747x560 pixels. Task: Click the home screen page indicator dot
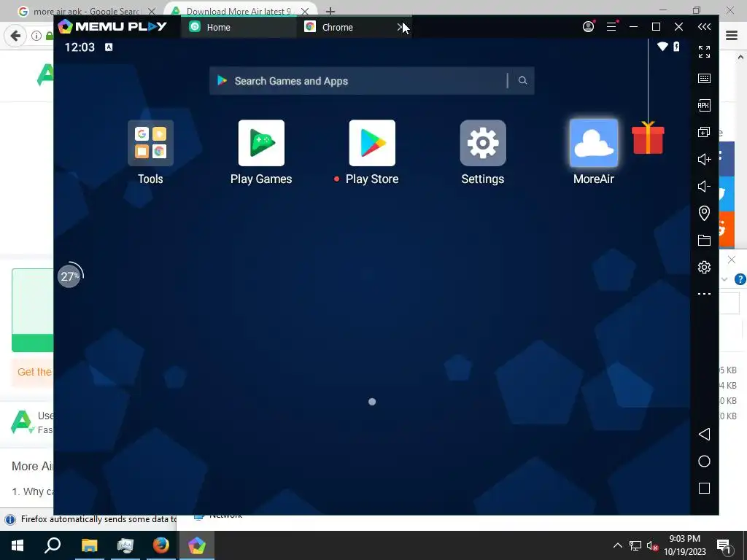coord(372,402)
